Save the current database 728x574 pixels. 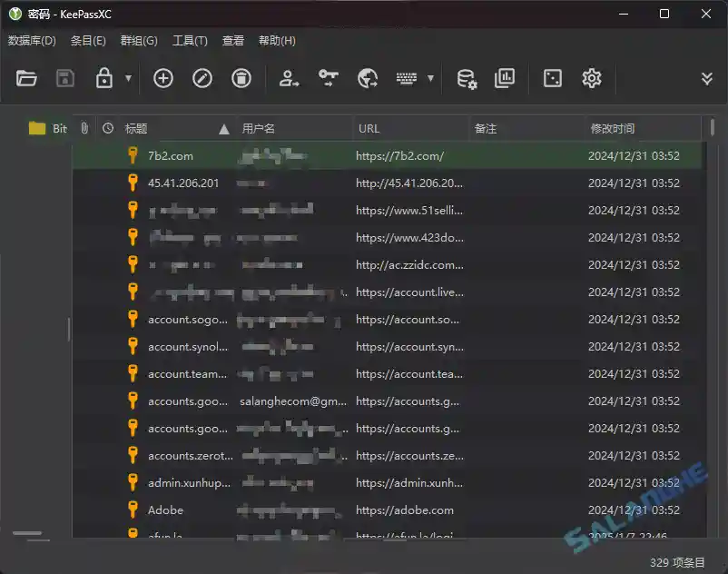tap(64, 78)
